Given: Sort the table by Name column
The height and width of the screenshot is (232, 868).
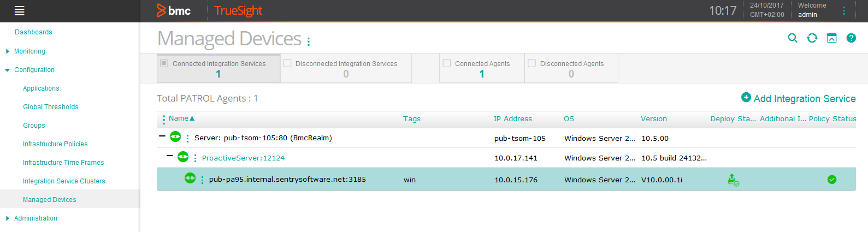Looking at the screenshot, I should 179,118.
